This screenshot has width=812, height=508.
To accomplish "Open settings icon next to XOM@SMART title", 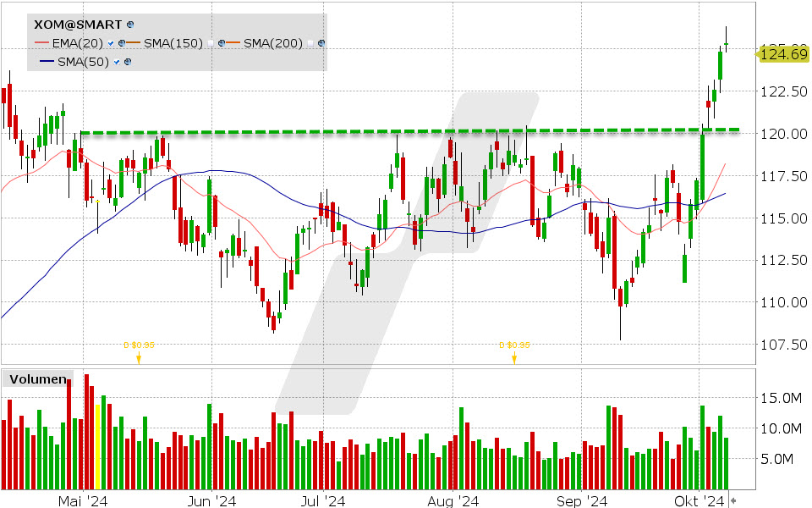I will click(130, 25).
